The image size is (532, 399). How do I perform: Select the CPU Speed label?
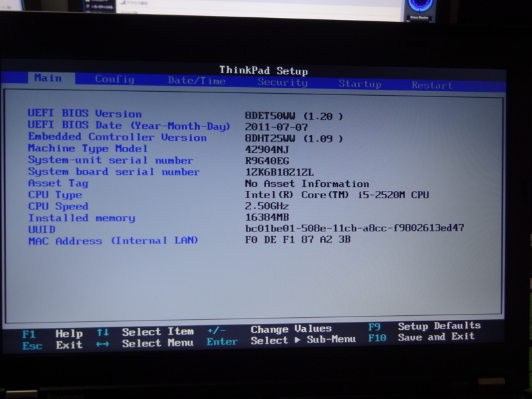[58, 206]
